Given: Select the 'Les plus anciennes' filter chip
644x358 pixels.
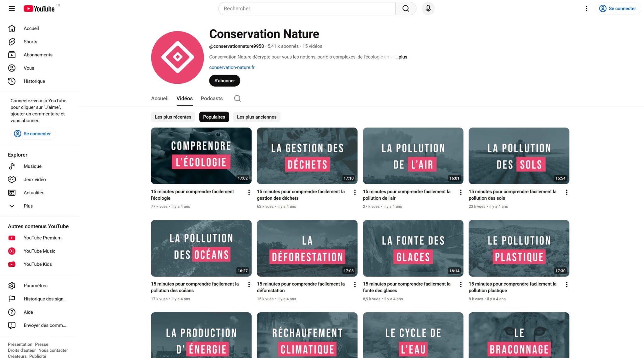Looking at the screenshot, I should pos(257,117).
